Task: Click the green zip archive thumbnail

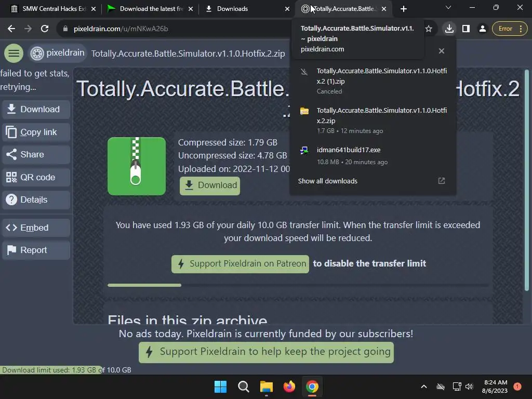Action: pos(137,166)
